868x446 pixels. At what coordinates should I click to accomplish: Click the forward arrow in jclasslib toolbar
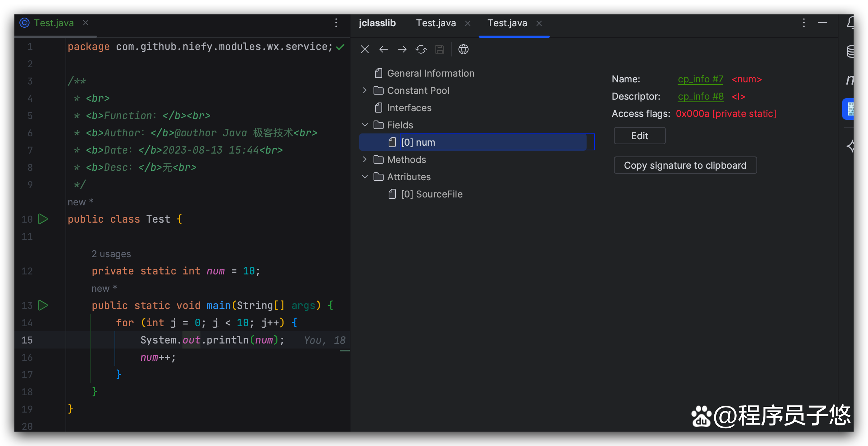coord(402,49)
